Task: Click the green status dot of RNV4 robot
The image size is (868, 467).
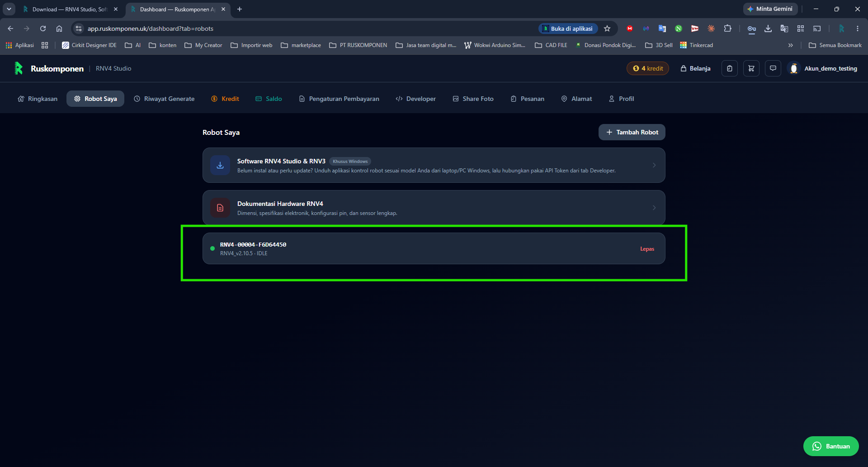Action: [212, 248]
